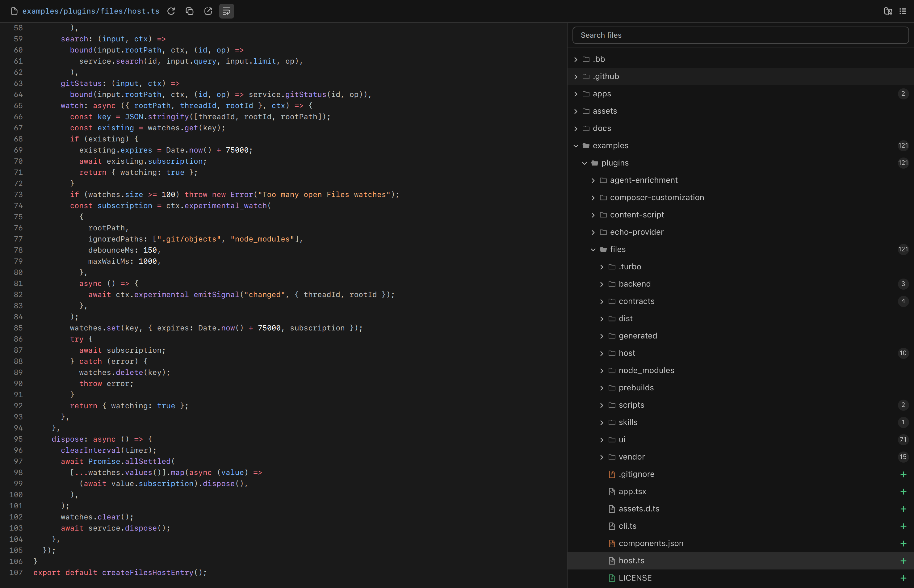Collapse the examples folder chevron
Image resolution: width=914 pixels, height=588 pixels.
[x=576, y=146]
